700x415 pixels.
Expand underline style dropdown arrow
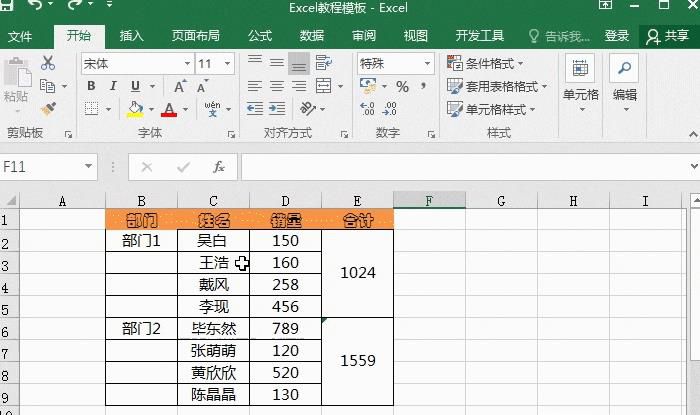click(152, 86)
